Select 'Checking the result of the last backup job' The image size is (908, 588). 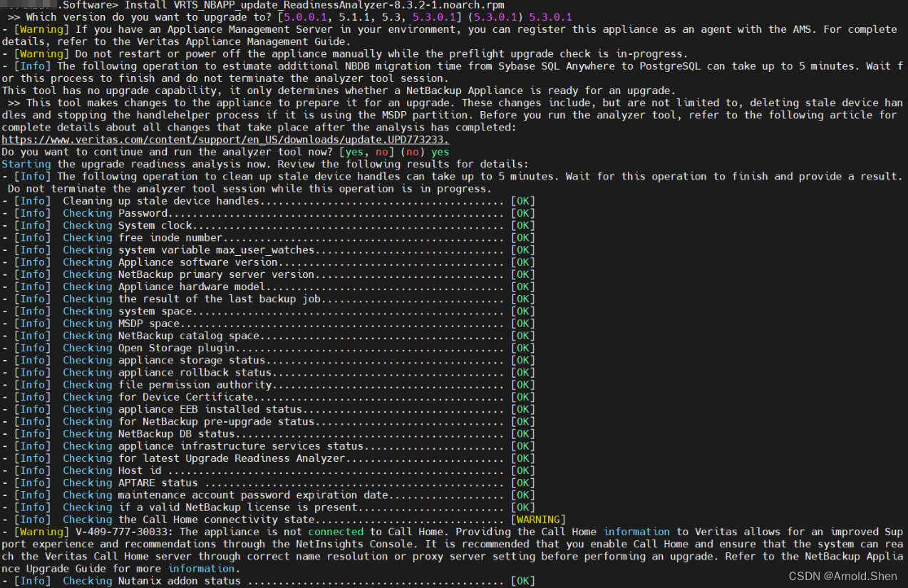point(268,299)
